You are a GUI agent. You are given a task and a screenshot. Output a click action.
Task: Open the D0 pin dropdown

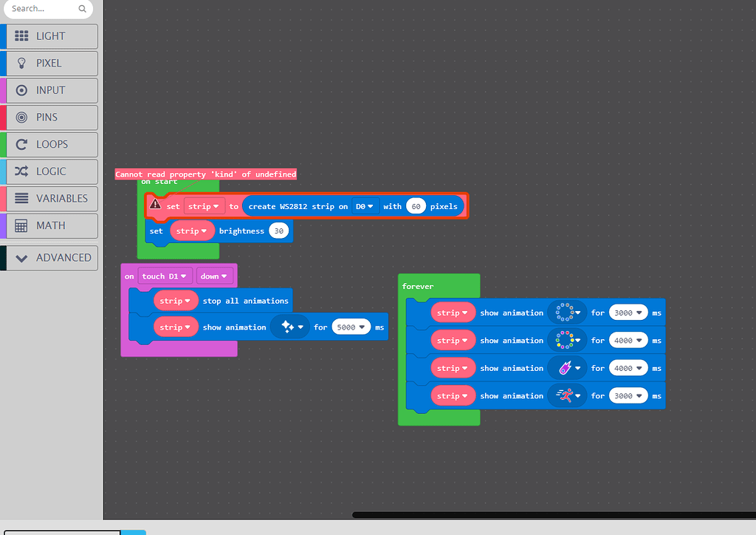(x=365, y=206)
